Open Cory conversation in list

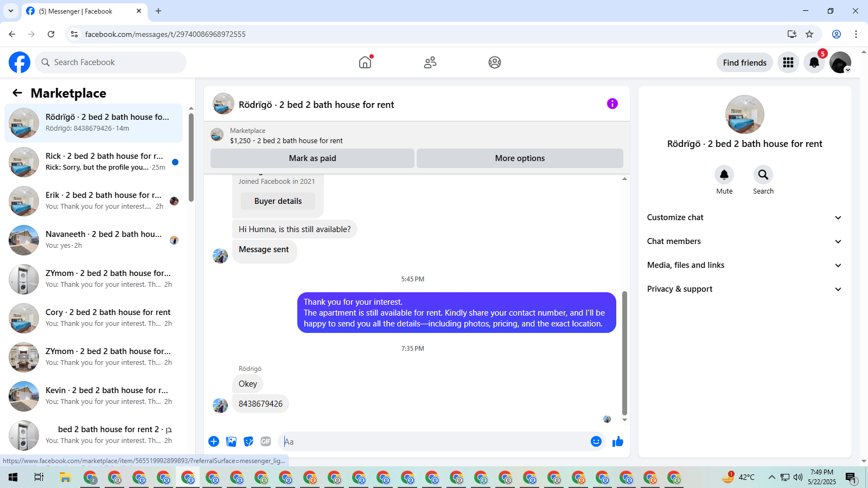pyautogui.click(x=93, y=318)
